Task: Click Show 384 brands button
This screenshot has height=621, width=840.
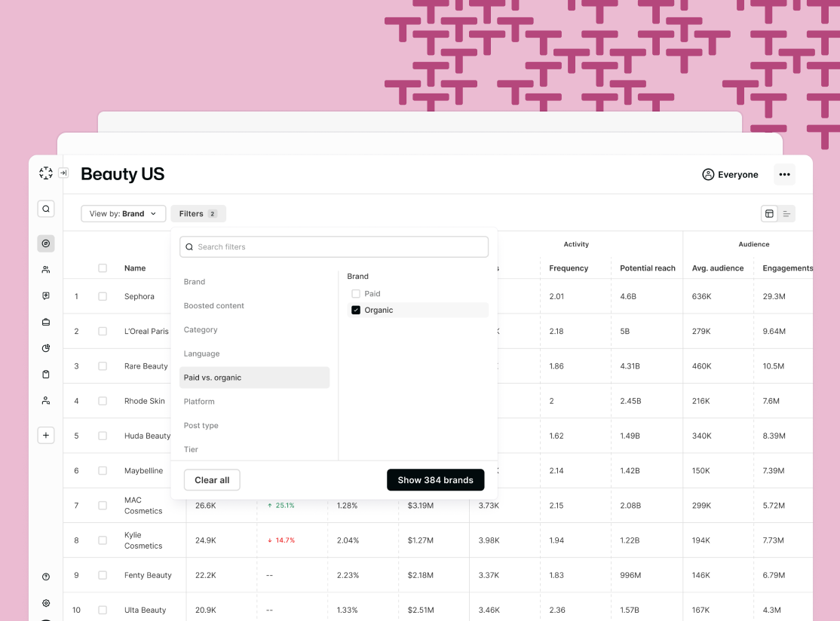Action: (x=436, y=480)
